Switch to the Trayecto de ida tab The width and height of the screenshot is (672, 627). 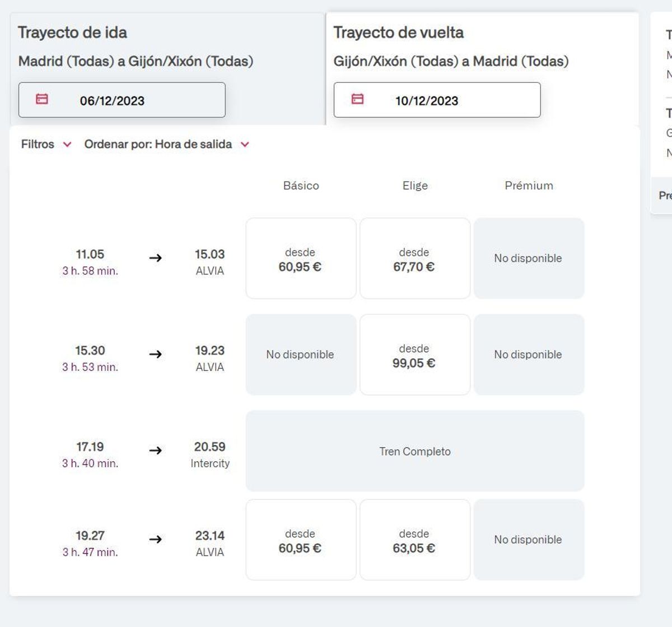coord(73,32)
